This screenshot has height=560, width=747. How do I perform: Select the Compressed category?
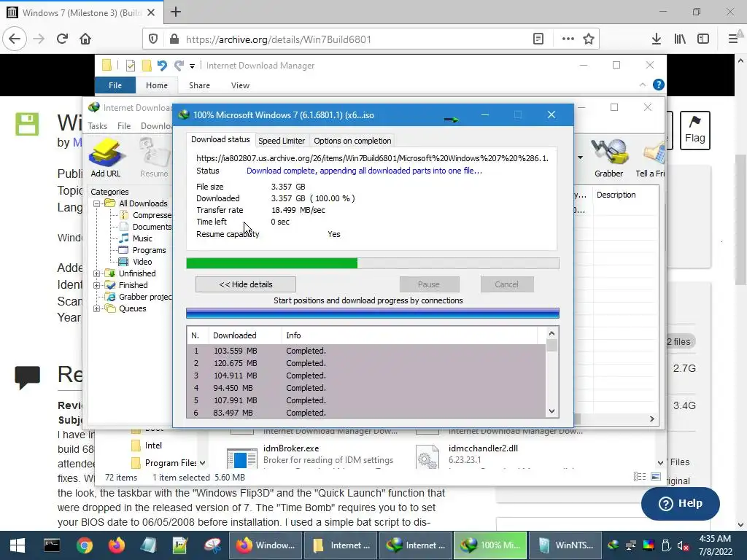(152, 215)
